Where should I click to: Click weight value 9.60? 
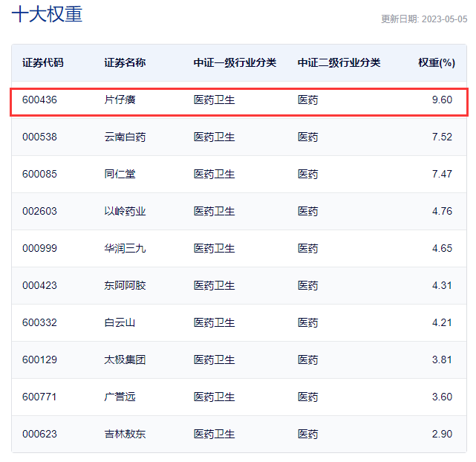click(442, 100)
